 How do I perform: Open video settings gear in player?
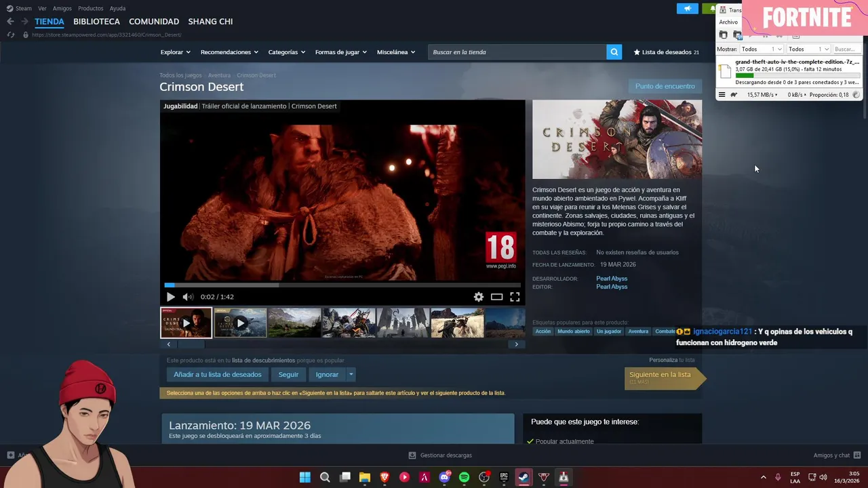479,297
